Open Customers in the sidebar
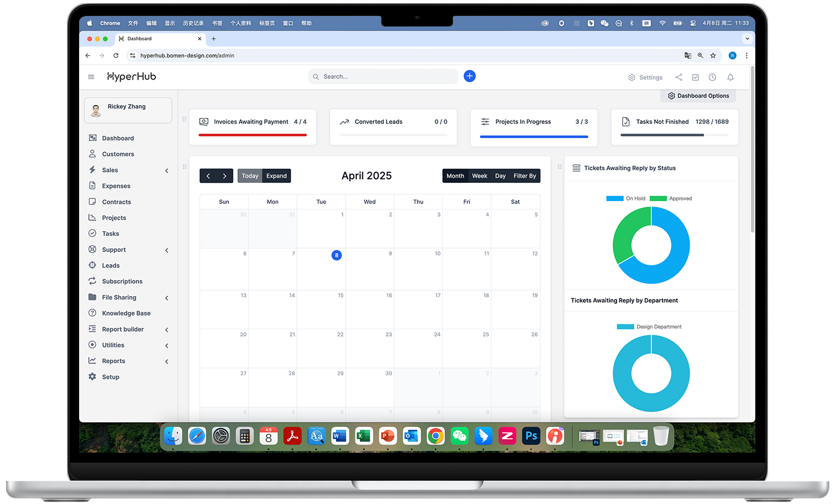This screenshot has height=504, width=835. pos(118,154)
